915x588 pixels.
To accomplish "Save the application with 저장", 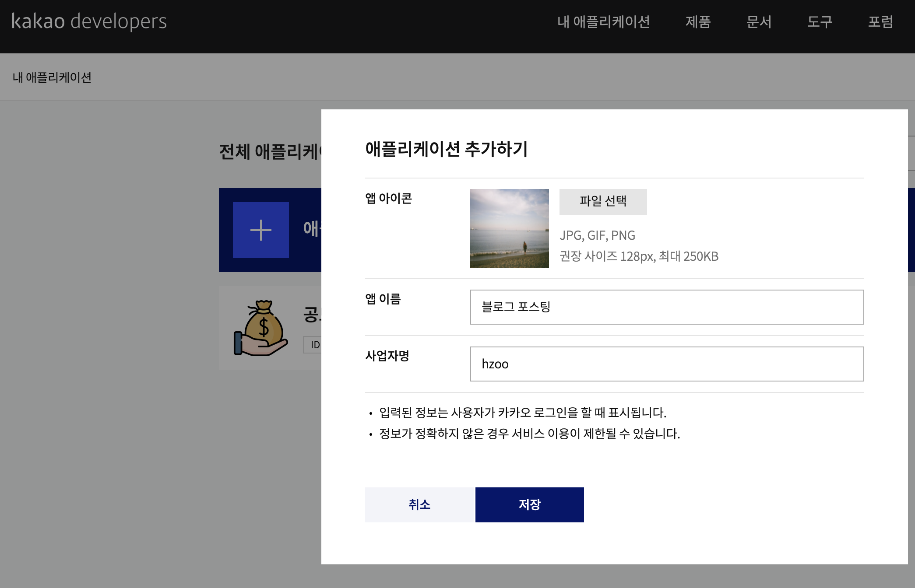I will pyautogui.click(x=529, y=505).
